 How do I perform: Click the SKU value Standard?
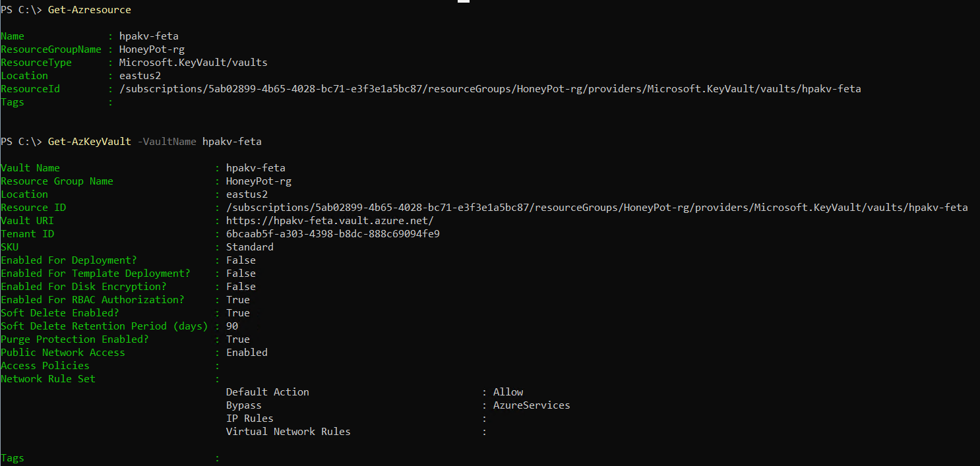249,247
